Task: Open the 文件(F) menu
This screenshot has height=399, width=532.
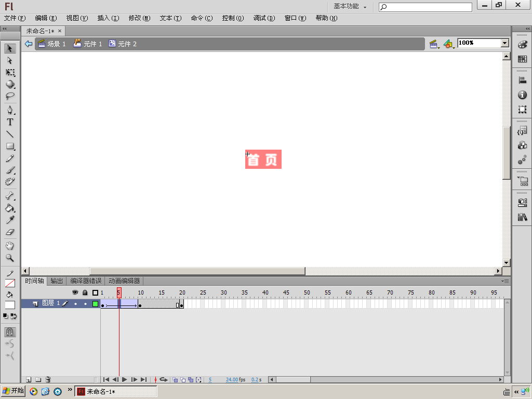Action: [x=15, y=18]
